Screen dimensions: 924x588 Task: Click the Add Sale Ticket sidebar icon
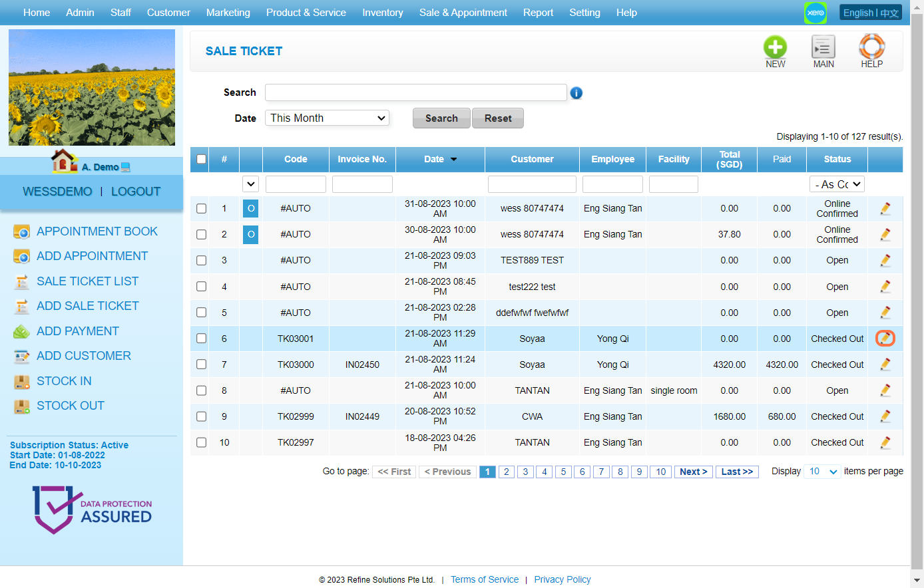pos(22,306)
